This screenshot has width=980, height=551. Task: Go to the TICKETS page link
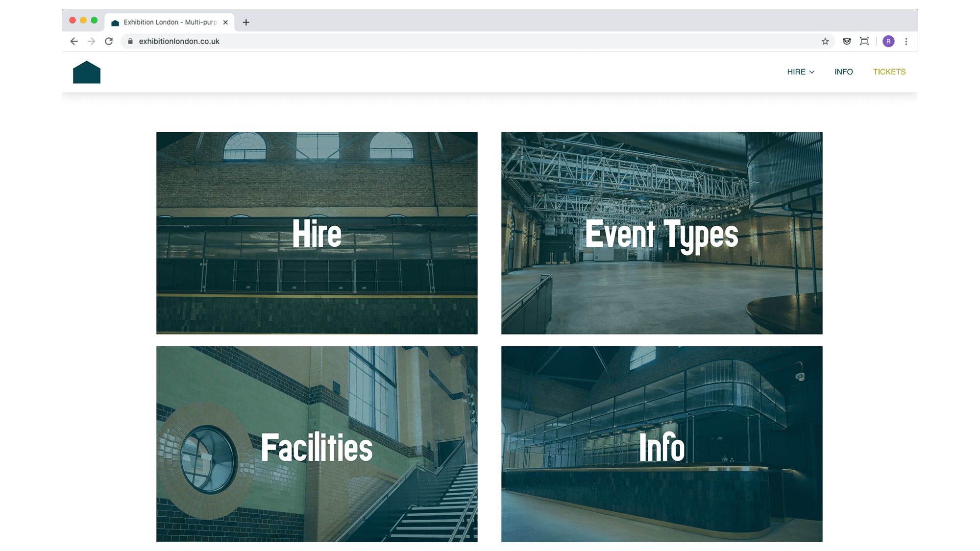[889, 72]
